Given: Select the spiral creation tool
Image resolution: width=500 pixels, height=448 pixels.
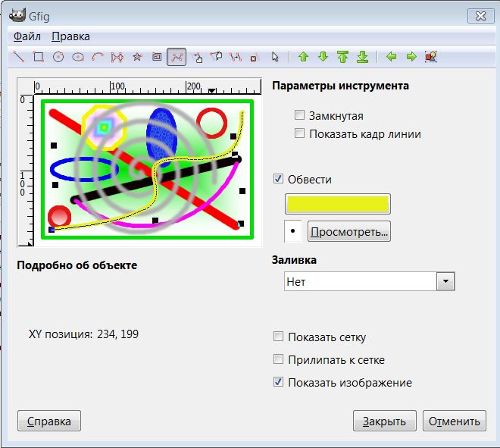Looking at the screenshot, I should (157, 57).
